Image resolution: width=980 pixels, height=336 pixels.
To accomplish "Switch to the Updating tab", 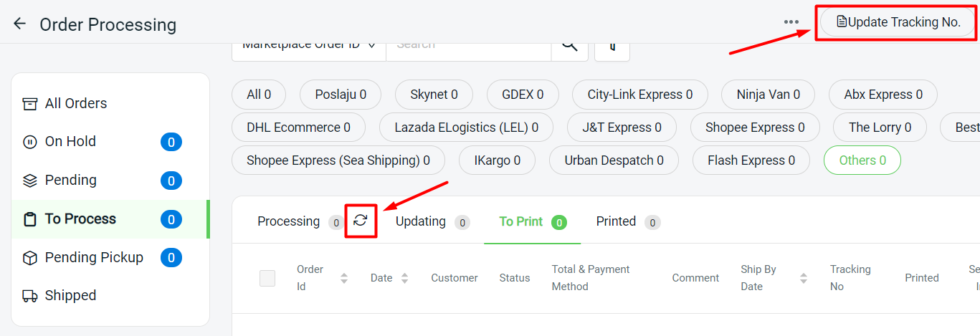I will (x=421, y=221).
